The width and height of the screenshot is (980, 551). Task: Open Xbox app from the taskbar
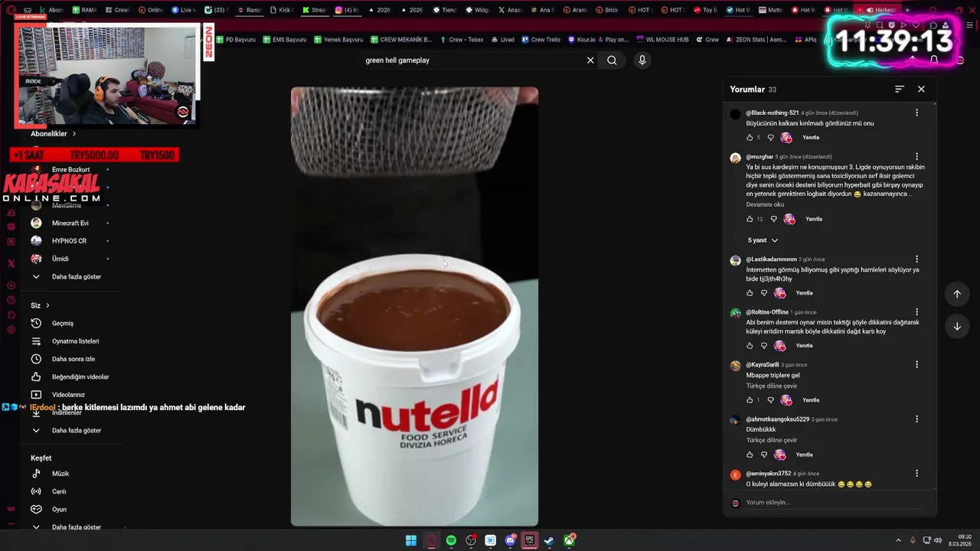(x=569, y=541)
